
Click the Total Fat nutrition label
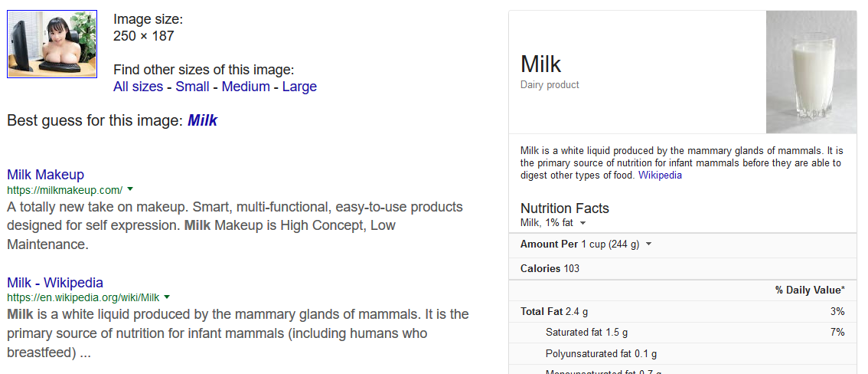(x=541, y=312)
